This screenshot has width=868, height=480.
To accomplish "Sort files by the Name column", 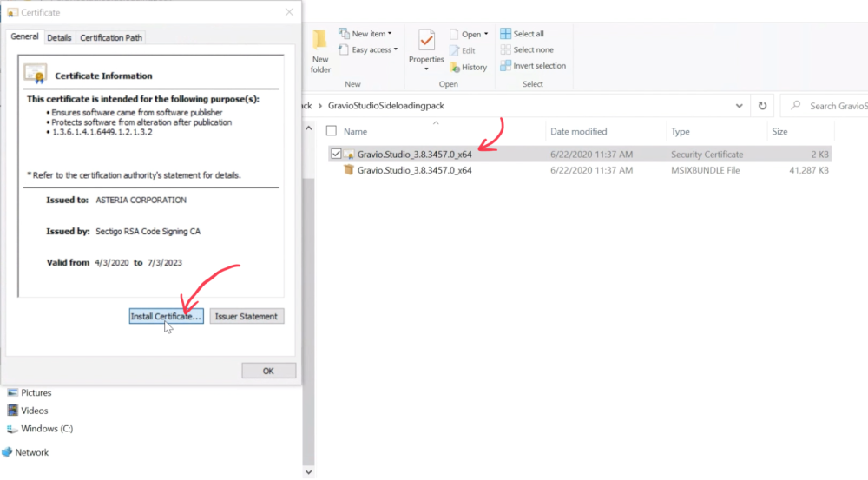I will pyautogui.click(x=355, y=131).
